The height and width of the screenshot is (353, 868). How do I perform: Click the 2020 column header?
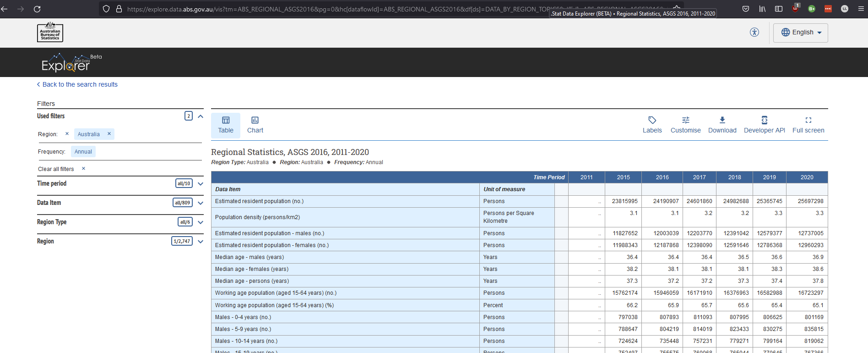coord(807,177)
